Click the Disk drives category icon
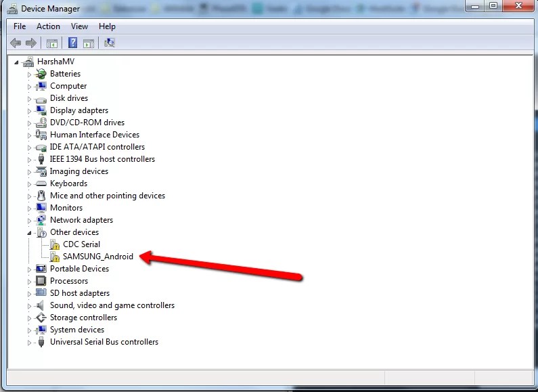The width and height of the screenshot is (538, 392). pos(41,100)
